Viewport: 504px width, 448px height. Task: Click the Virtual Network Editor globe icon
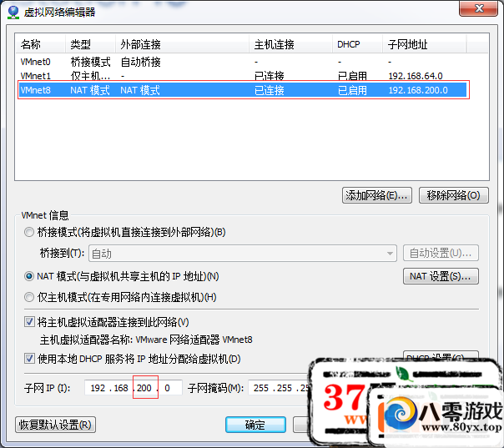13,13
